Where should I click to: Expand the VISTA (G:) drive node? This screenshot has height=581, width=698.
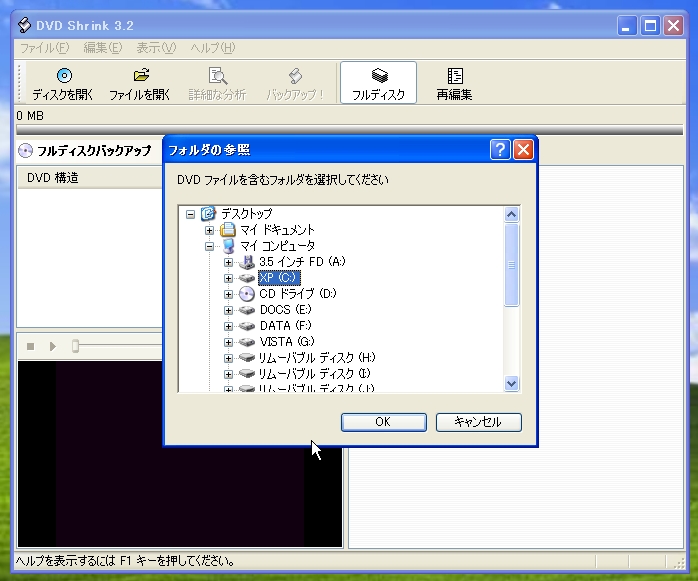pyautogui.click(x=228, y=342)
